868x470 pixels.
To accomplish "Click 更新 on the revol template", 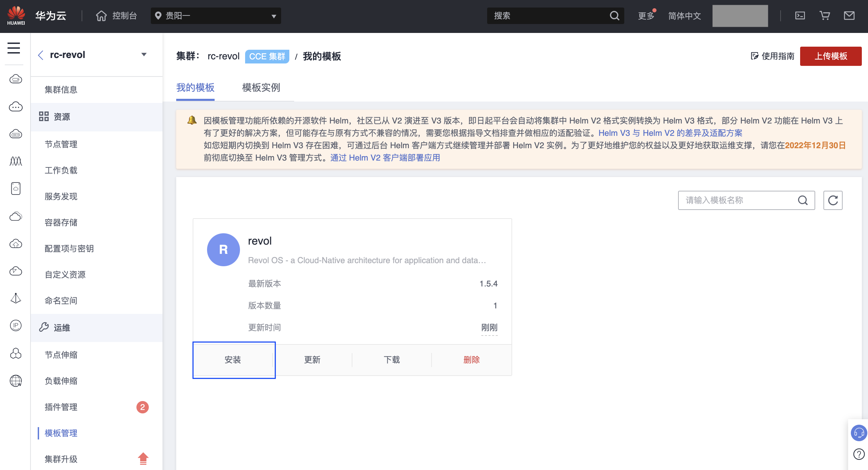I will pos(312,360).
